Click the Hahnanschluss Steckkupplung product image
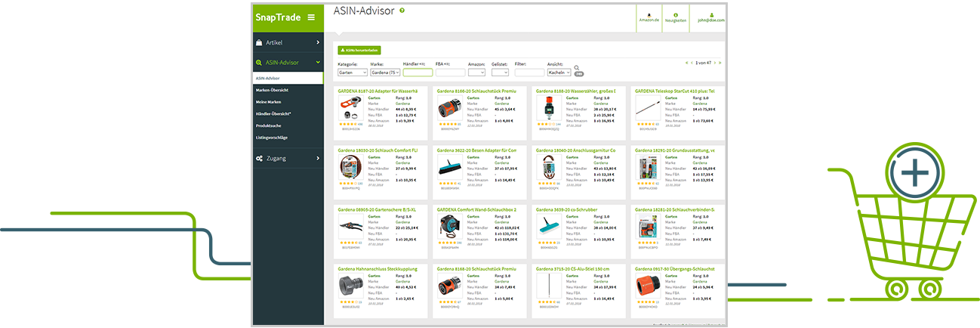 click(350, 287)
